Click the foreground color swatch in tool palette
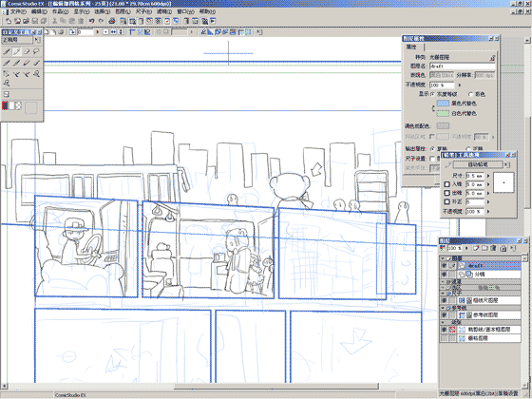This screenshot has width=532, height=399. click(5, 105)
